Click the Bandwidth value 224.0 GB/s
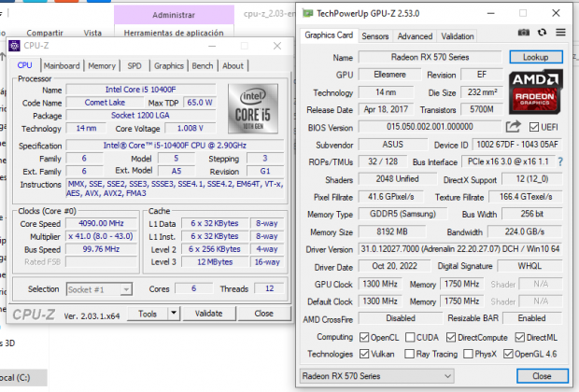 [x=525, y=231]
